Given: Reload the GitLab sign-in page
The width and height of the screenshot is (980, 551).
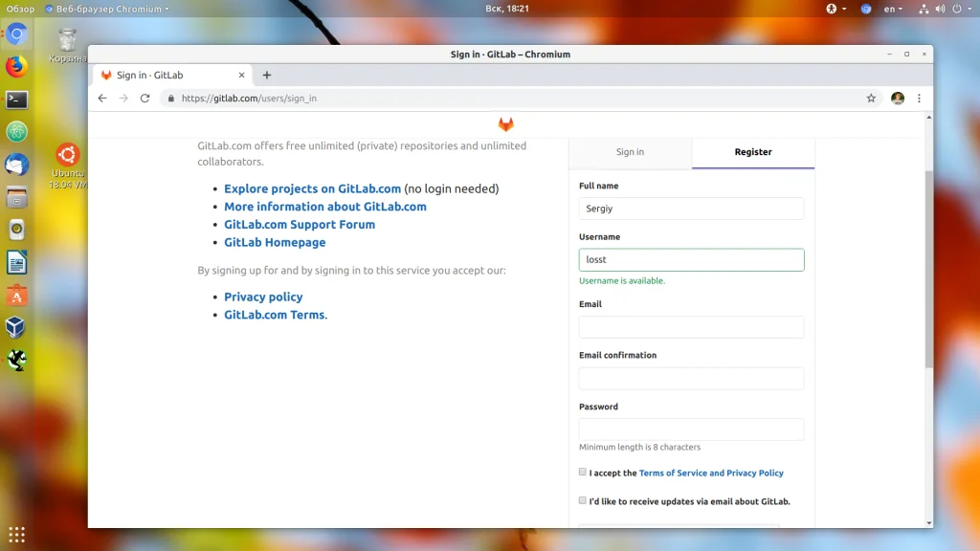Looking at the screenshot, I should [x=145, y=99].
